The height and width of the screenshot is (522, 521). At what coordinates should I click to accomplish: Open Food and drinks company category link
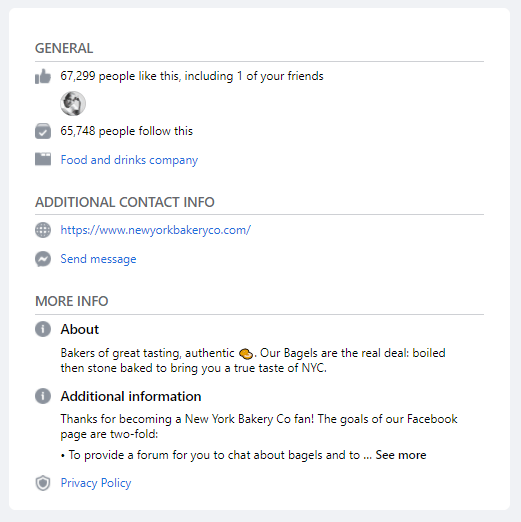point(129,160)
